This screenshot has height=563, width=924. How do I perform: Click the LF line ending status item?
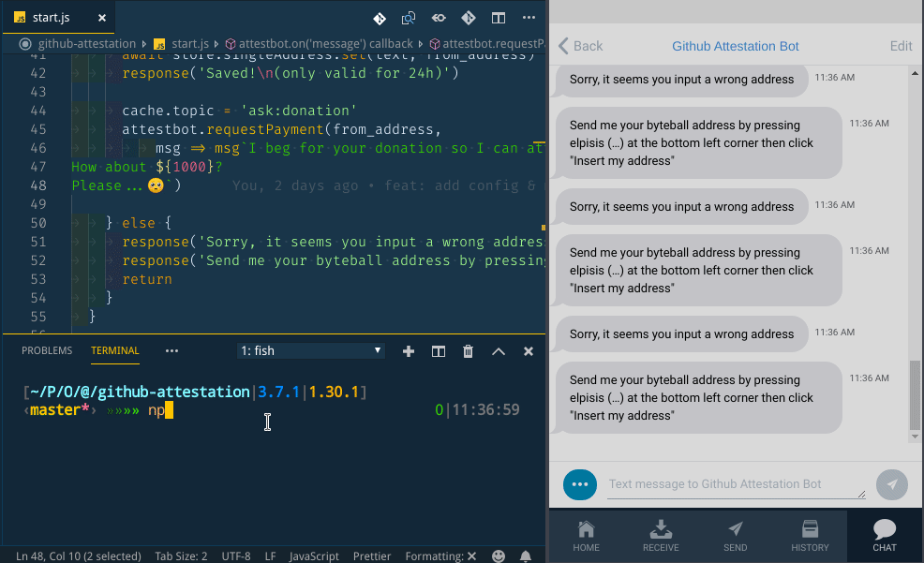click(x=270, y=556)
